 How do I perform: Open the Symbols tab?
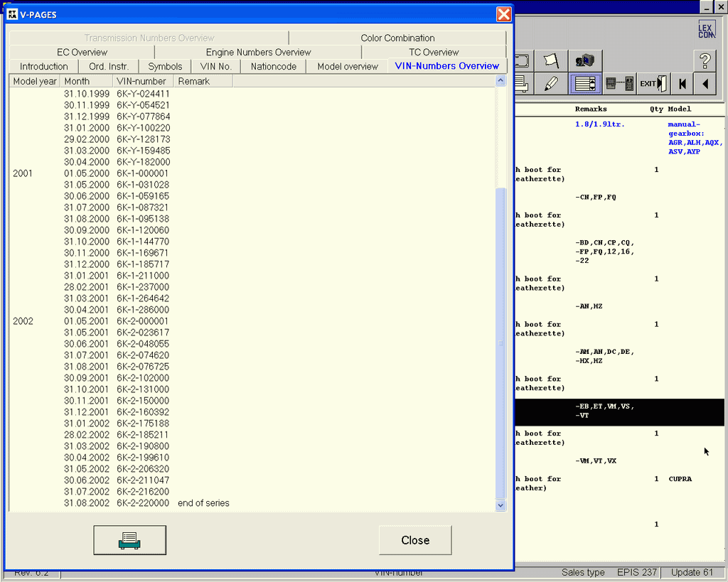tap(165, 66)
